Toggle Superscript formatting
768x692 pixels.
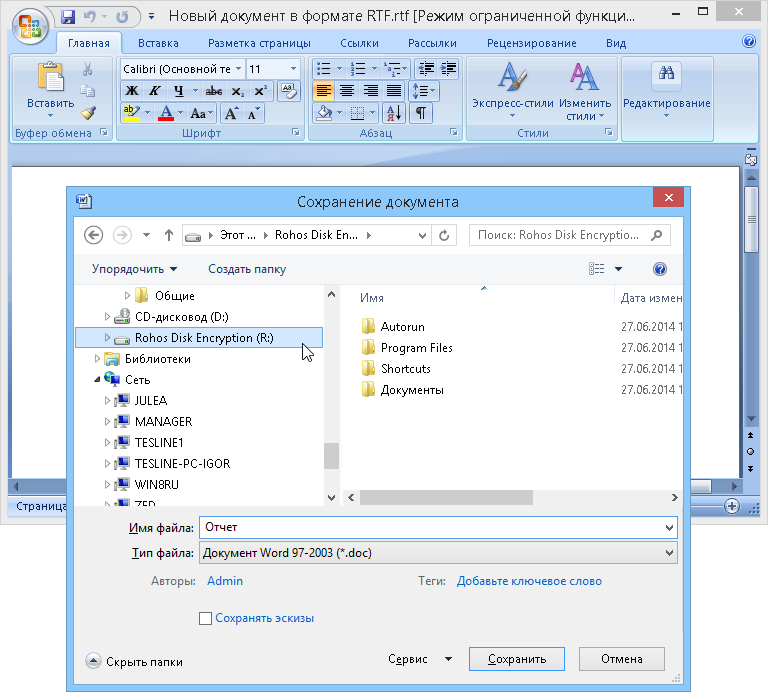(260, 91)
